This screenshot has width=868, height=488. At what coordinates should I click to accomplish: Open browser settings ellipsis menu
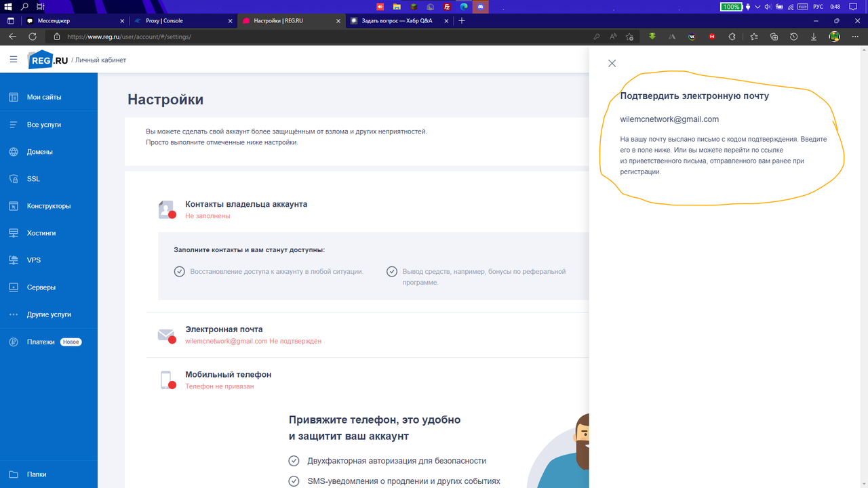(x=854, y=37)
